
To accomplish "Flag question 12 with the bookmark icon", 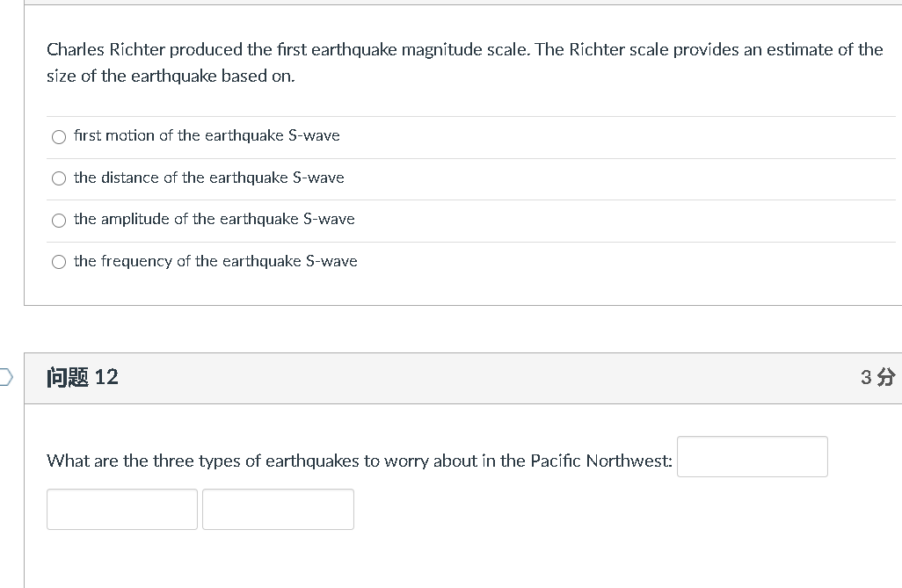I will point(6,377).
